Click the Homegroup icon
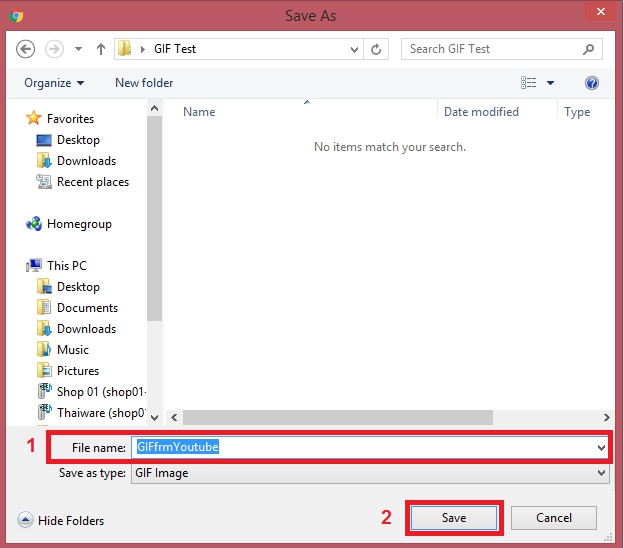The width and height of the screenshot is (624, 548). click(x=34, y=224)
